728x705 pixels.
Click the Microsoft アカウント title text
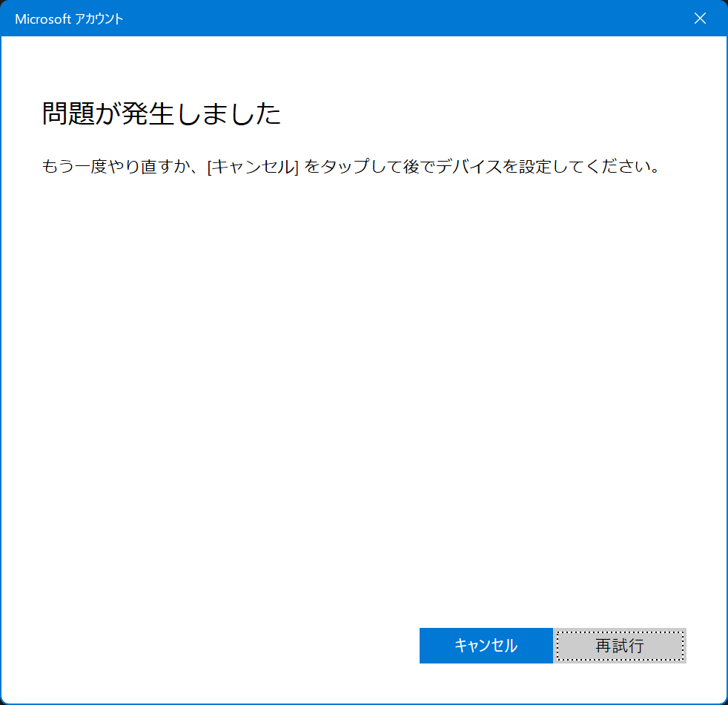[x=69, y=19]
